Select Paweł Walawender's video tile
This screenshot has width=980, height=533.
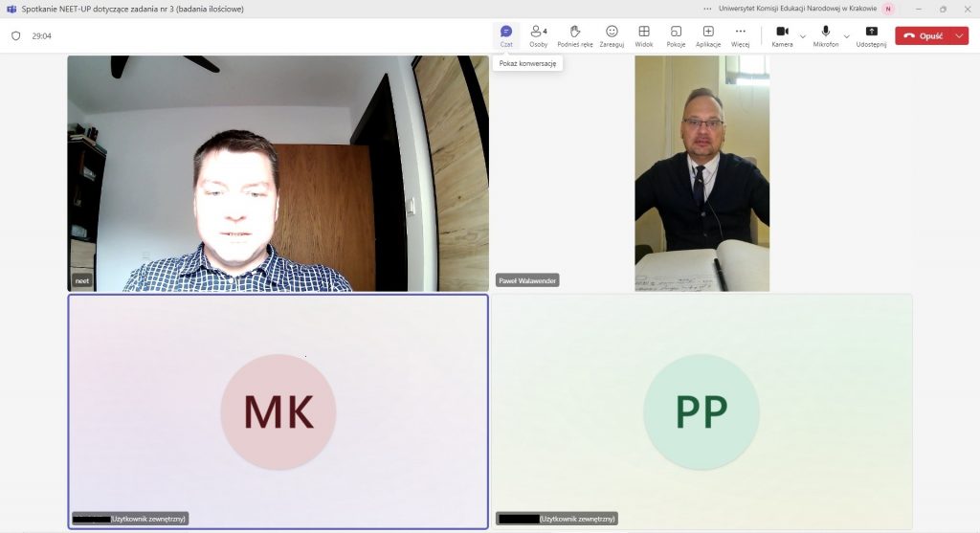(702, 172)
